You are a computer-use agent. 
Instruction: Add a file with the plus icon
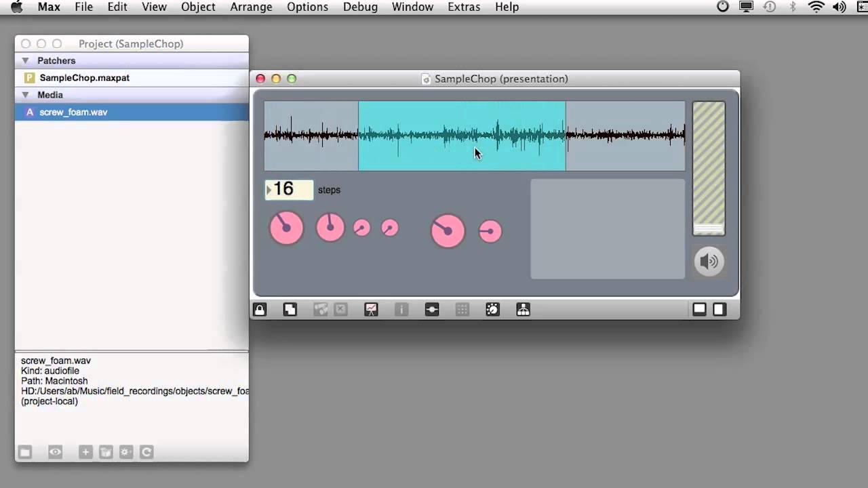pos(85,452)
